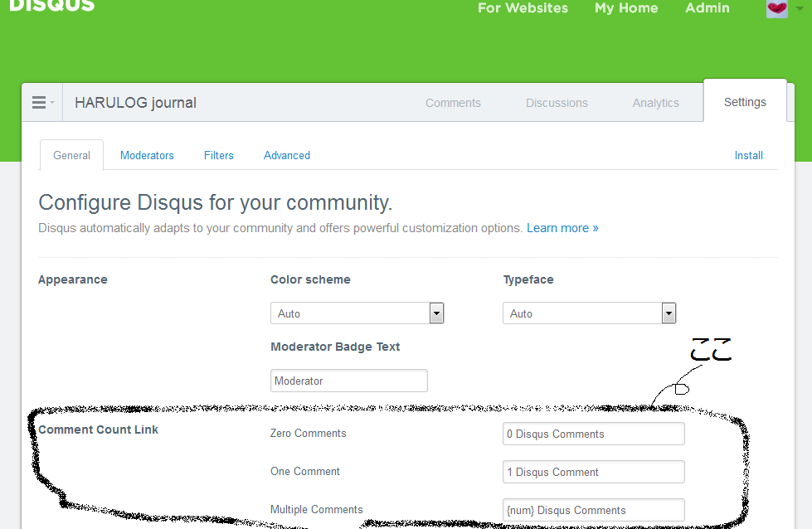This screenshot has width=812, height=529.
Task: Click the Color scheme label
Action: pos(310,279)
